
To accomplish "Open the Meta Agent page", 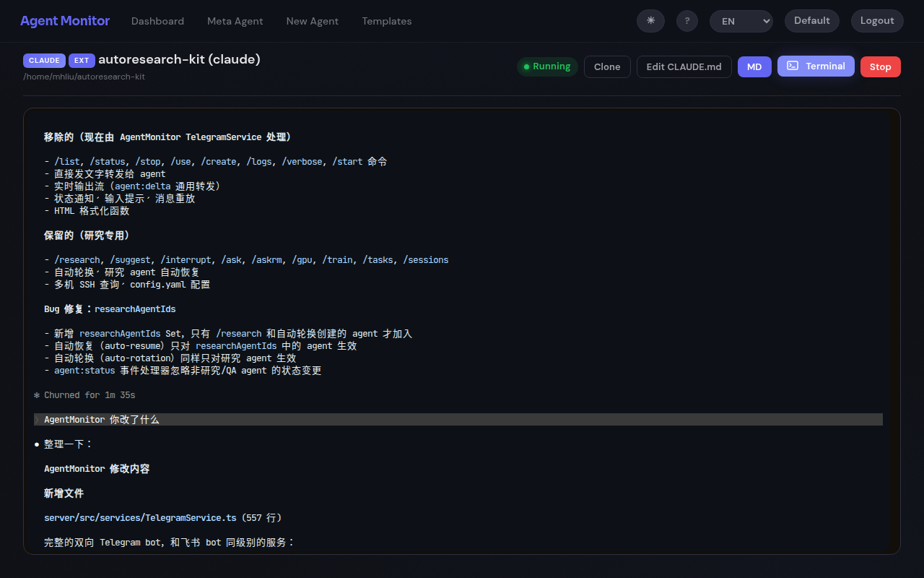I will coord(235,21).
